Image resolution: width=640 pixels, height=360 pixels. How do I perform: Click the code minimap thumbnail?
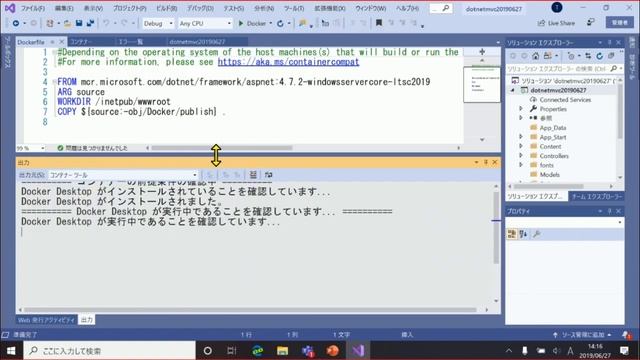coord(482,84)
